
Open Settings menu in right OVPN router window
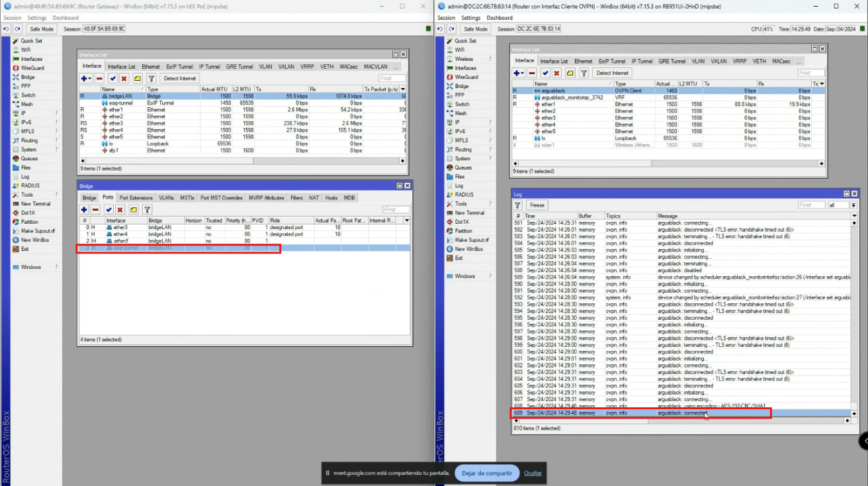471,18
